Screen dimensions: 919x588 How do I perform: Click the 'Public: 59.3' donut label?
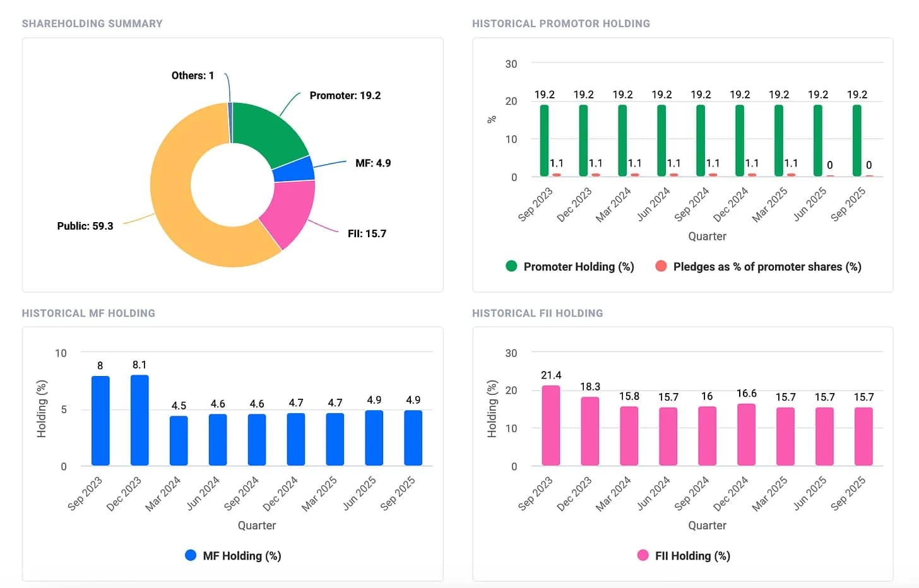(x=85, y=226)
